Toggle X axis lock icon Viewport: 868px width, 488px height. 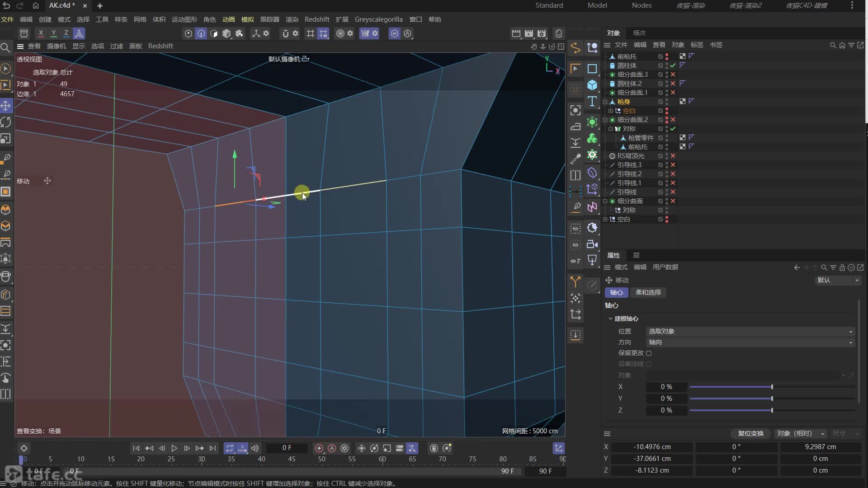point(41,33)
